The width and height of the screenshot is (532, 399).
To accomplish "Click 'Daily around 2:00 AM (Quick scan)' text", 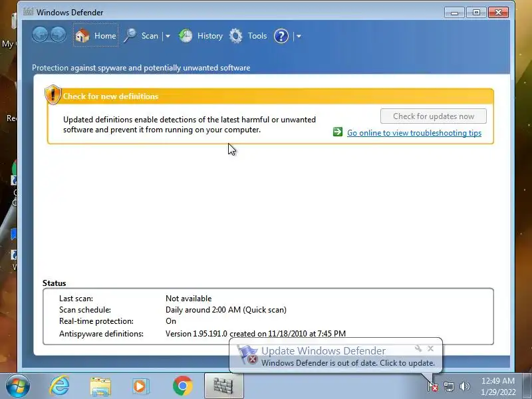I will pos(226,310).
